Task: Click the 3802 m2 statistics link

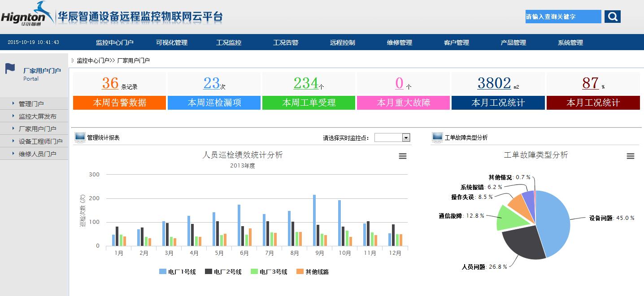Action: click(x=494, y=83)
